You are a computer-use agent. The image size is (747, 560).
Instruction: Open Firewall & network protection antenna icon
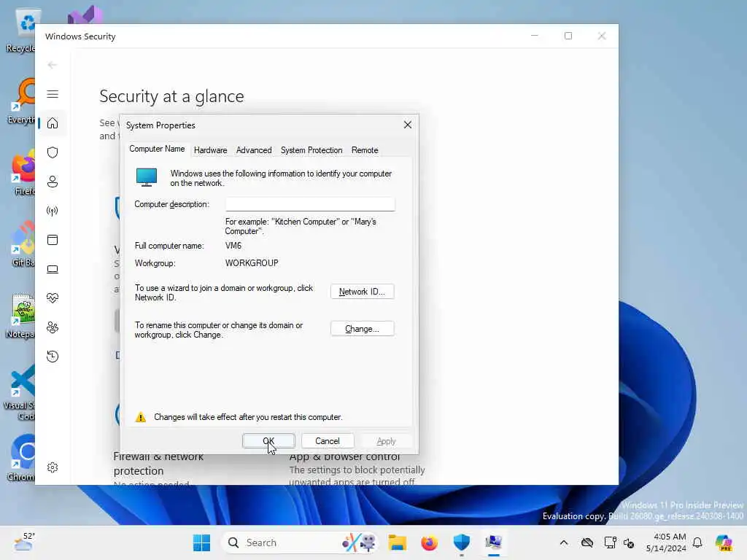(53, 211)
